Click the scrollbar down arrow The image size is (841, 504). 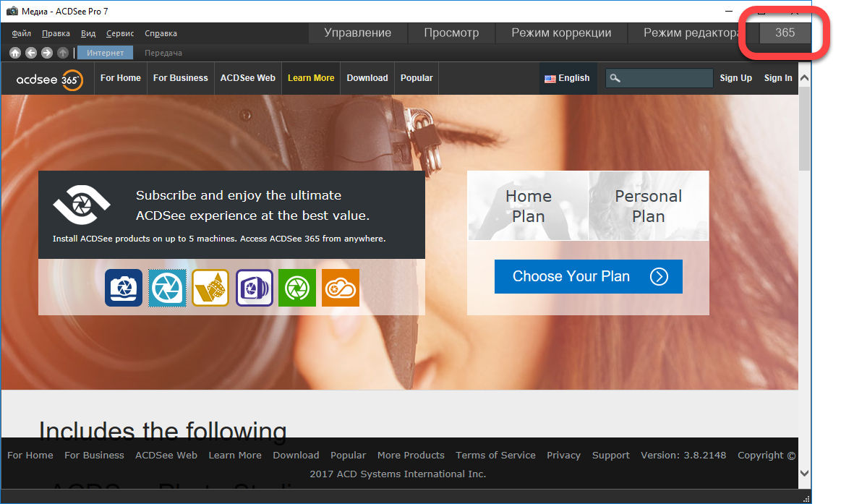(x=805, y=473)
